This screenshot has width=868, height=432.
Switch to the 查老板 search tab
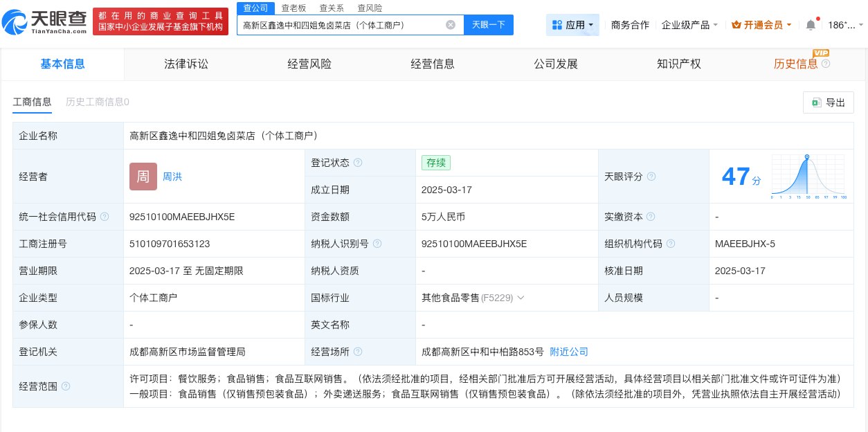click(293, 8)
